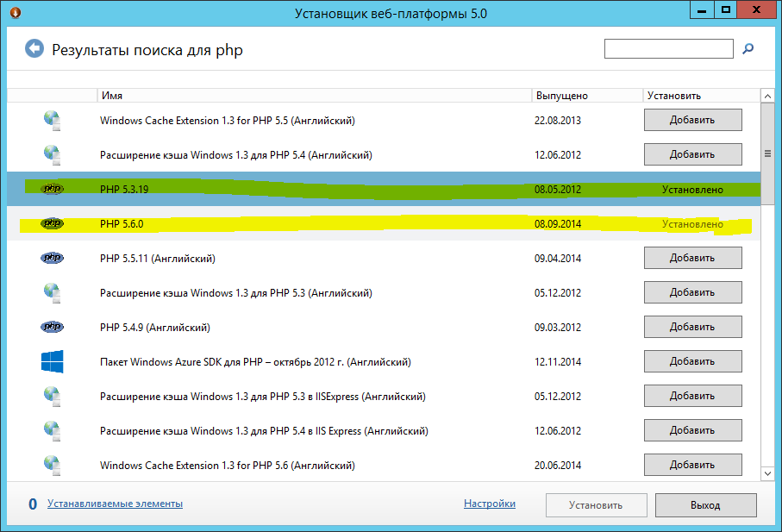Click the Windows logo icon for Azure SDK package

tap(52, 361)
